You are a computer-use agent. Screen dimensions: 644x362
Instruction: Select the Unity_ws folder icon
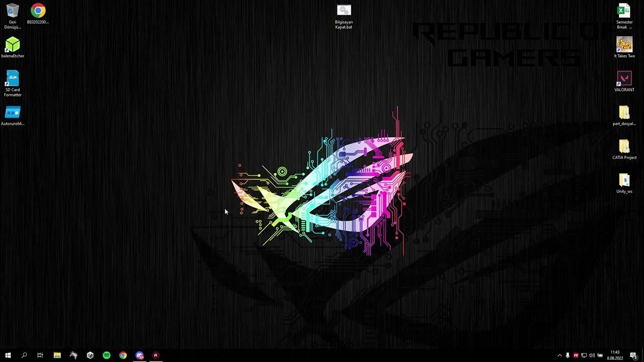[624, 183]
